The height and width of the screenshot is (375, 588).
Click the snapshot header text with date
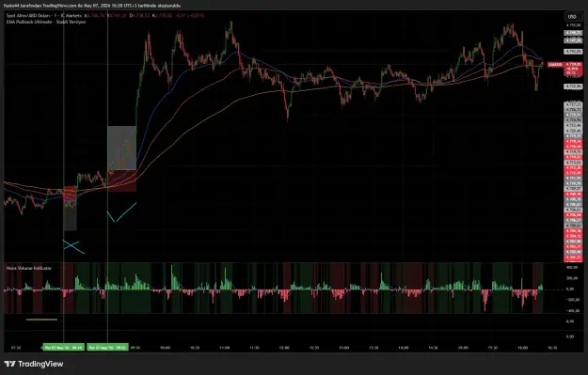(92, 6)
